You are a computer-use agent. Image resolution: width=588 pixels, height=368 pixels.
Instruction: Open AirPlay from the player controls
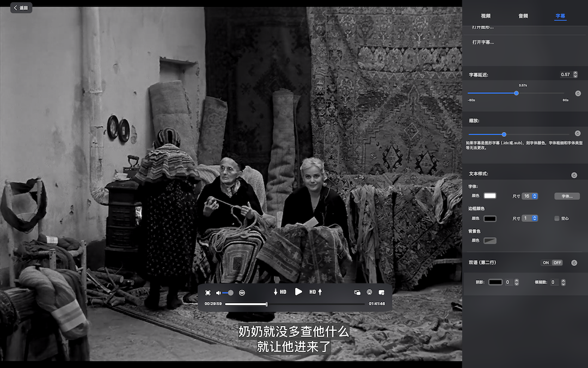point(369,292)
